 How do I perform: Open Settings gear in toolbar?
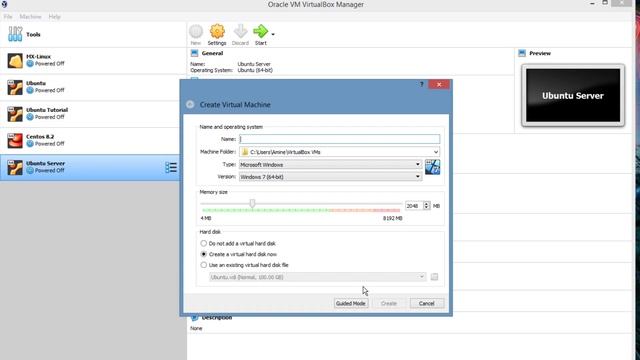tap(217, 32)
